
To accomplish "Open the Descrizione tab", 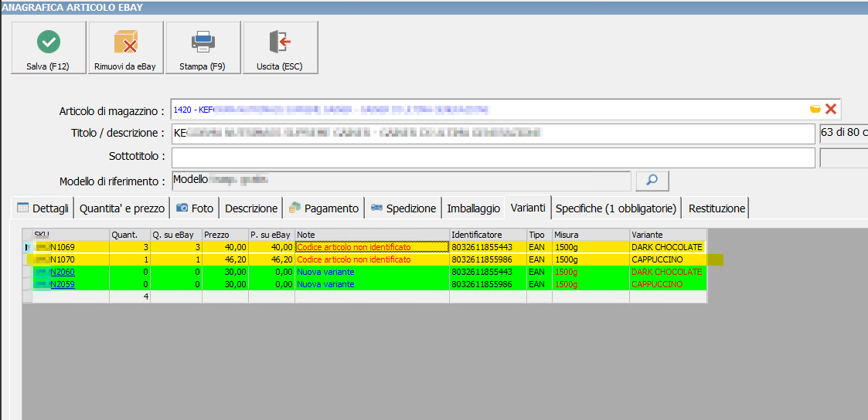I will coord(250,208).
